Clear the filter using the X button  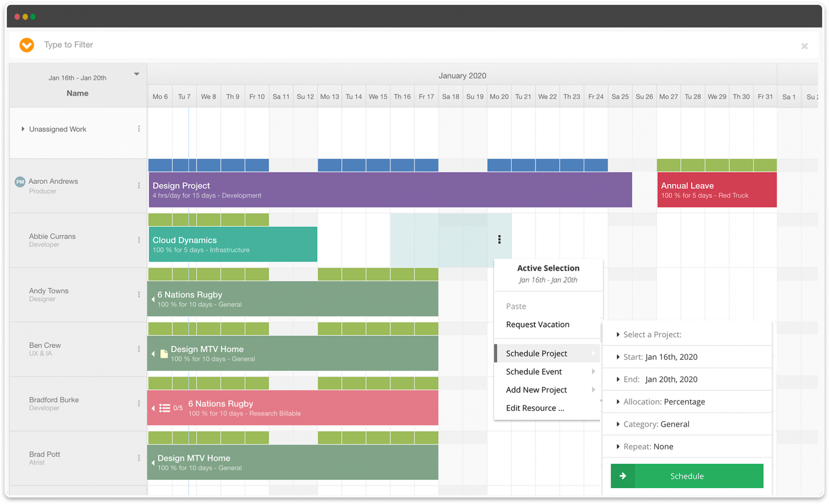pos(805,46)
